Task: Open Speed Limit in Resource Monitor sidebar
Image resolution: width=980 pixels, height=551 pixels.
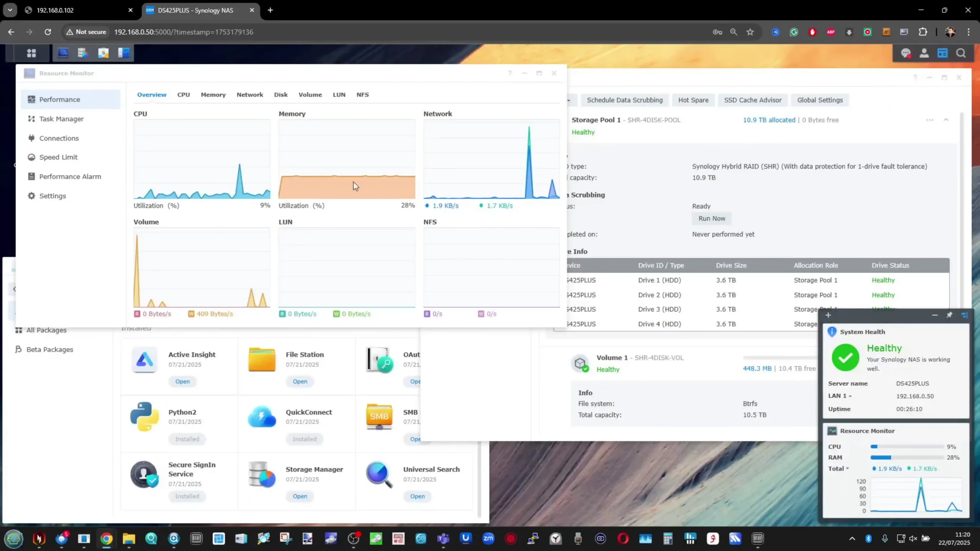Action: tap(70, 157)
